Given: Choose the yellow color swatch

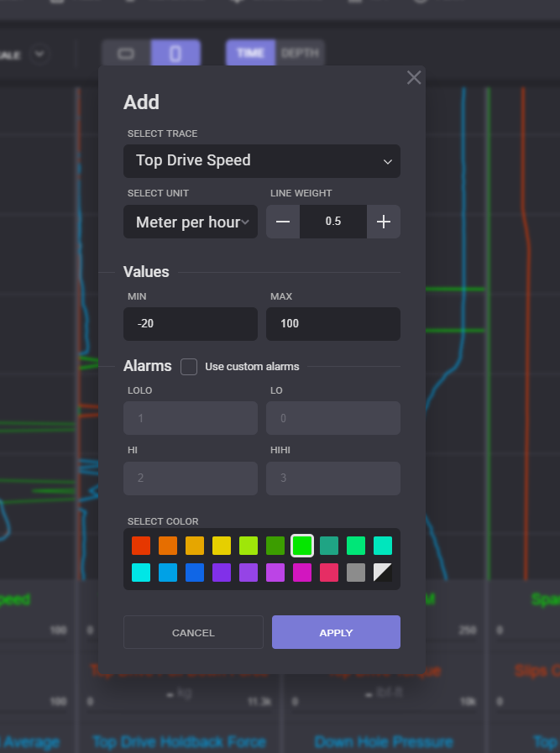Looking at the screenshot, I should (x=222, y=546).
